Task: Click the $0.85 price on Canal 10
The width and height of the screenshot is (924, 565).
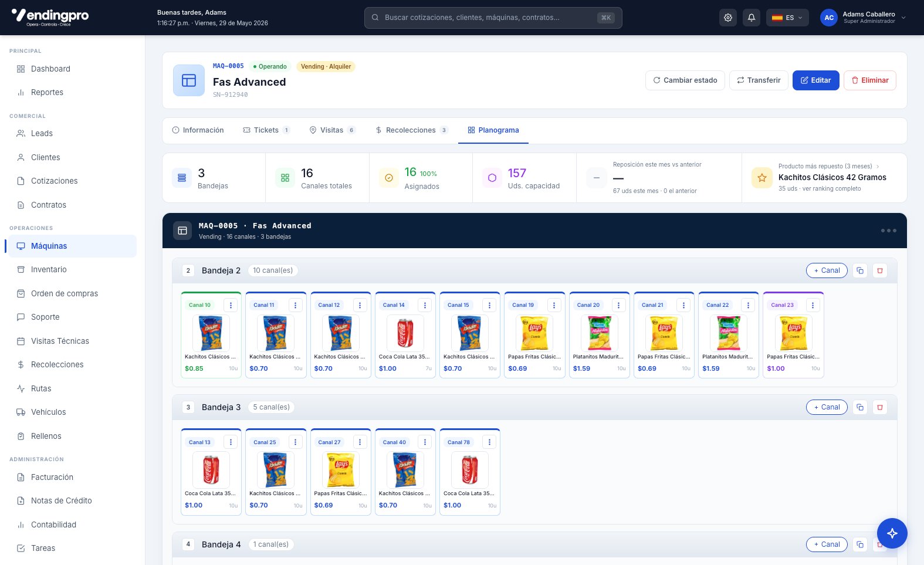Action: click(194, 368)
